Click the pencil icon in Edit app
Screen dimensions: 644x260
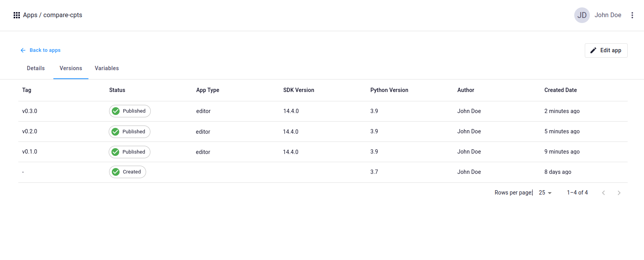click(593, 50)
